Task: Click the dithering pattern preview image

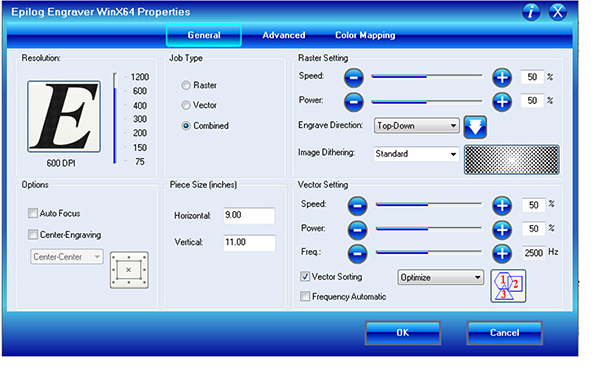Action: 512,160
